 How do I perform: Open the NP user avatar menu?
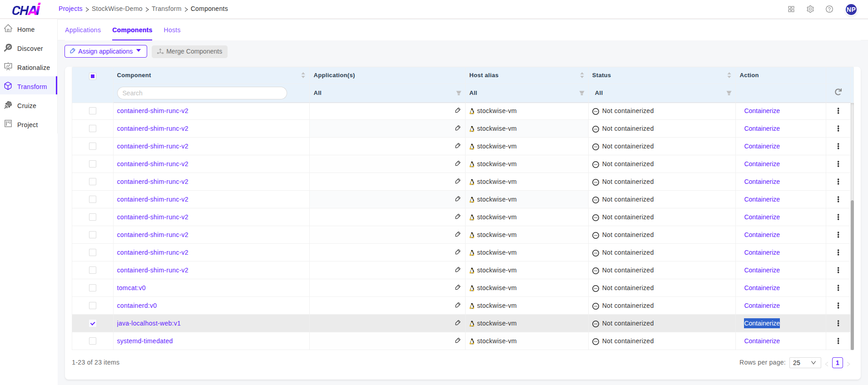tap(851, 9)
